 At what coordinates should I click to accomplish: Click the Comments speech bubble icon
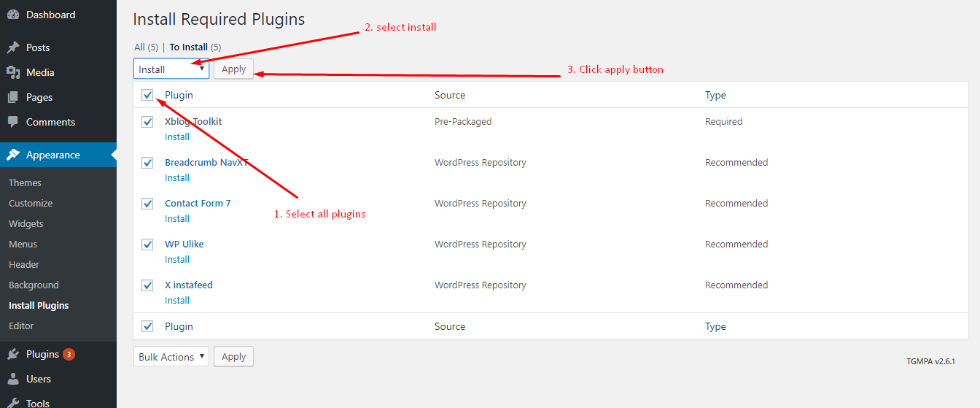(x=13, y=122)
